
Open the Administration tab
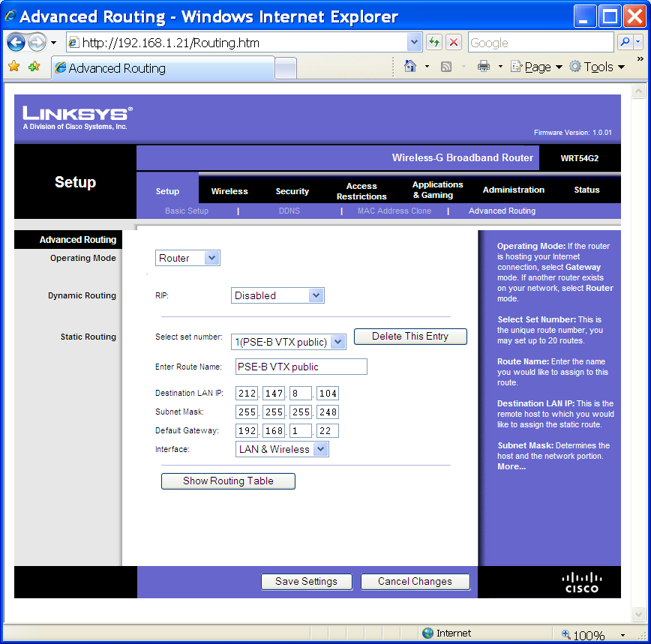point(513,190)
